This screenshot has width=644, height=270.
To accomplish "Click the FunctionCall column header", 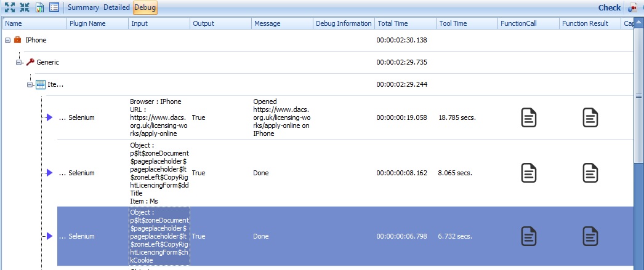I will coord(529,23).
